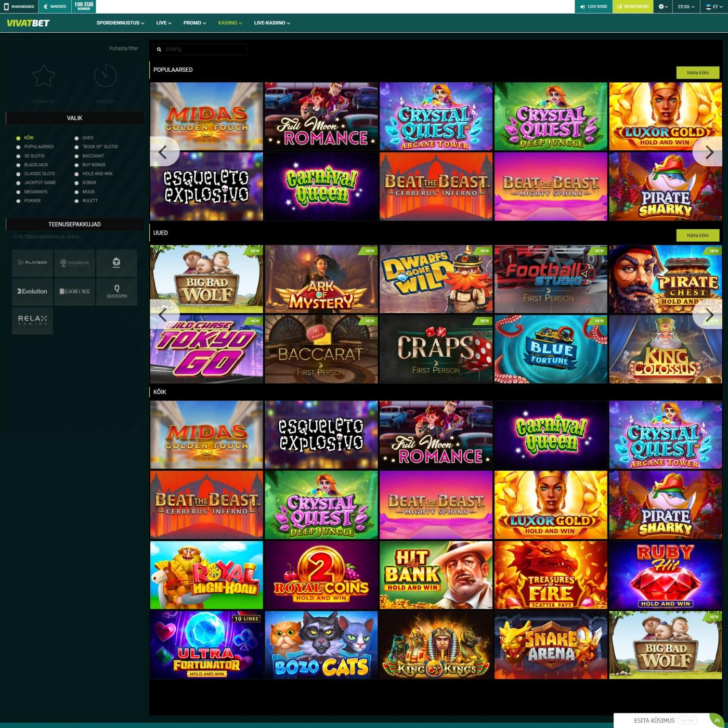Viewport: 728px width, 728px height.
Task: Open the Lemmikud favorites star icon
Action: (x=44, y=76)
